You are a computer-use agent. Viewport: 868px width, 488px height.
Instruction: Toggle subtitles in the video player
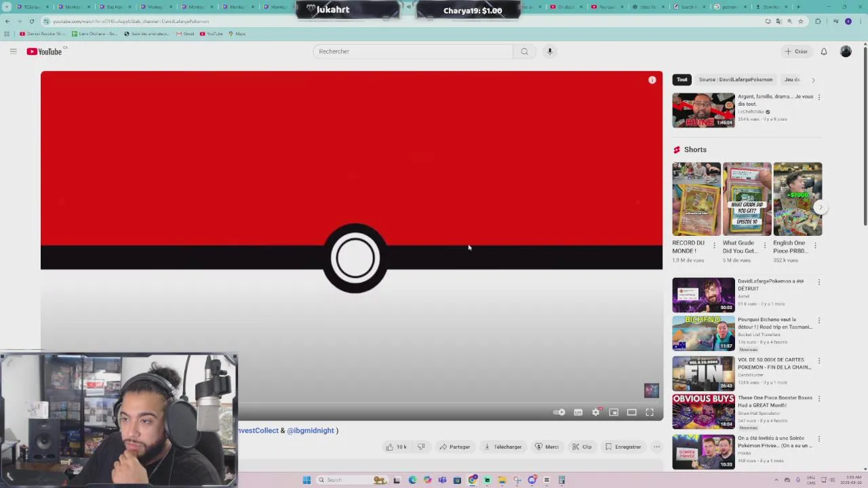[578, 412]
